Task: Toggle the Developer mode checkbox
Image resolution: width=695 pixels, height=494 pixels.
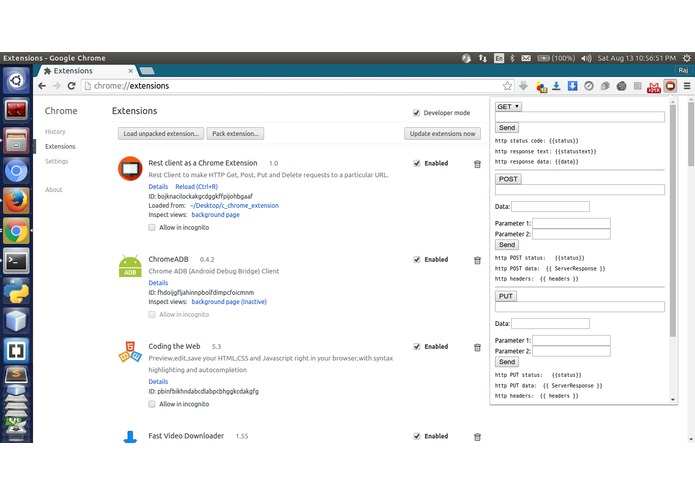Action: pyautogui.click(x=416, y=113)
